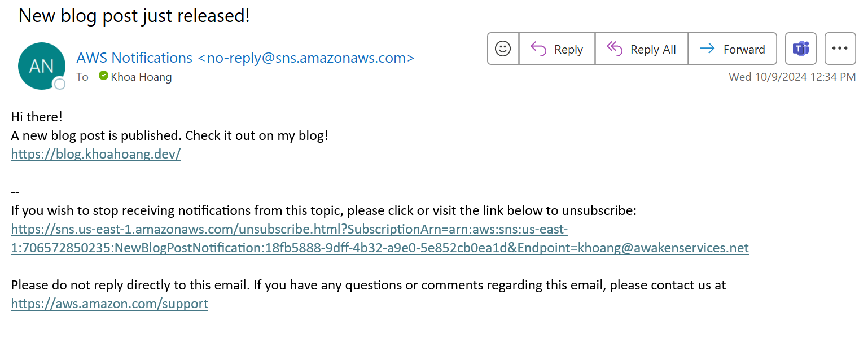This screenshot has height=338, width=868.
Task: Click the 'A new blog post is published' sentence
Action: coord(169,136)
